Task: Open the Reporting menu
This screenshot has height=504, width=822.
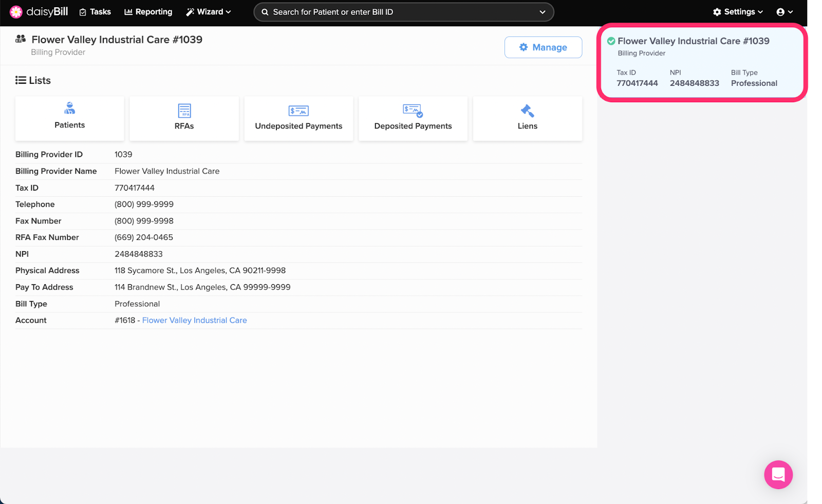Action: coord(148,12)
